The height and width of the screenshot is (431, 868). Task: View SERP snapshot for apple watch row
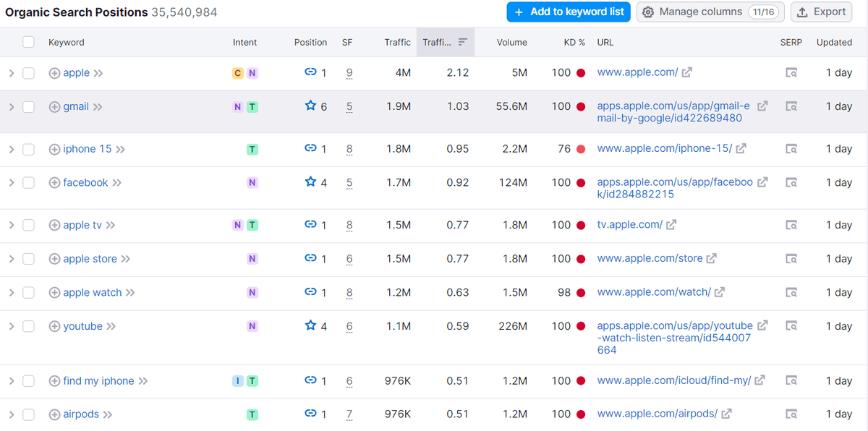791,293
